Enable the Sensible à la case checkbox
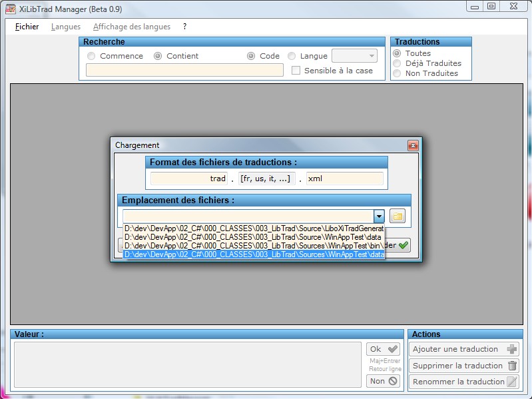 [x=296, y=70]
